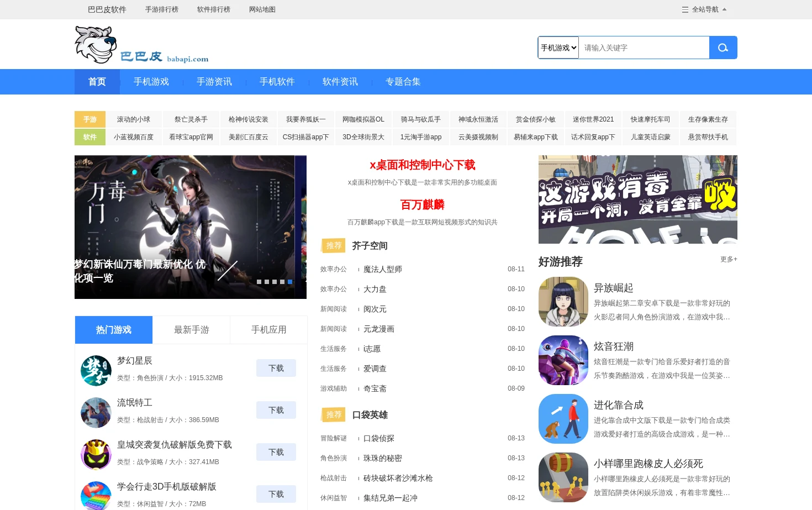Open 皇城突袭复仇破解版 game icon

(x=96, y=455)
